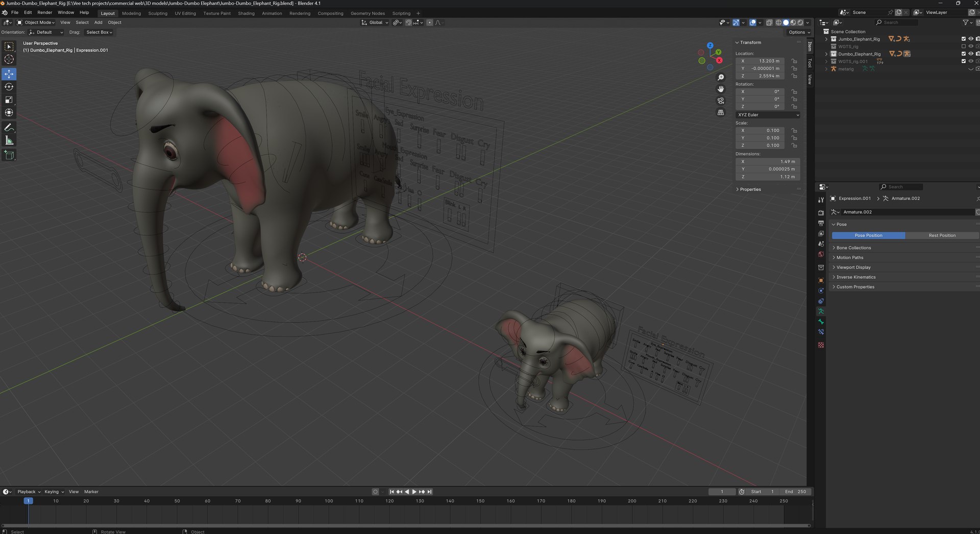The width and height of the screenshot is (980, 534).
Task: Click the End frame 250 field
Action: [795, 492]
